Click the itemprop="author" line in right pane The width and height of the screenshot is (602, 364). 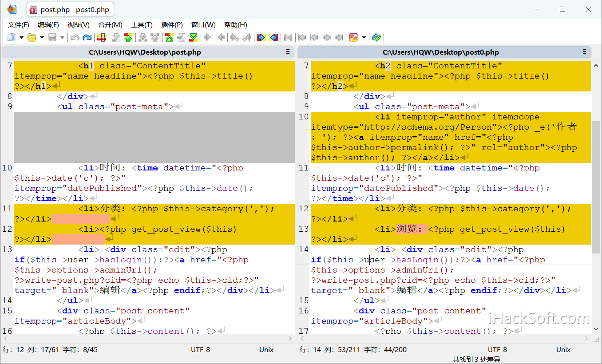tap(451, 137)
